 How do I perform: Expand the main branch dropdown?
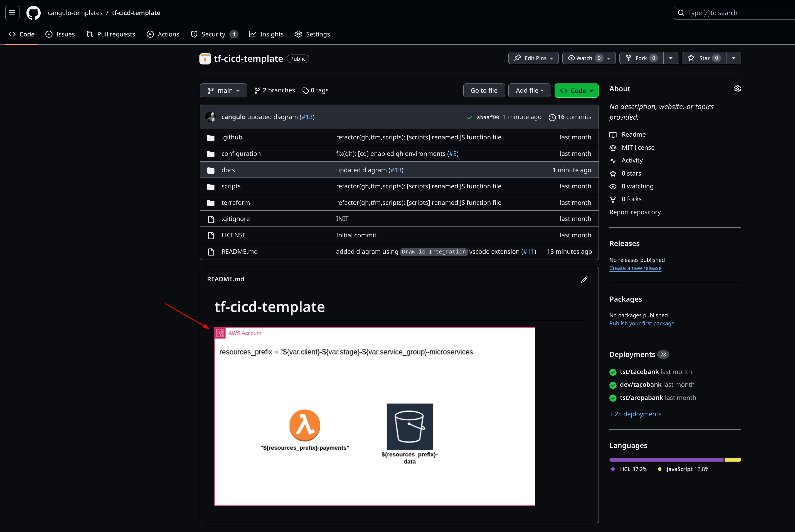[x=223, y=91]
